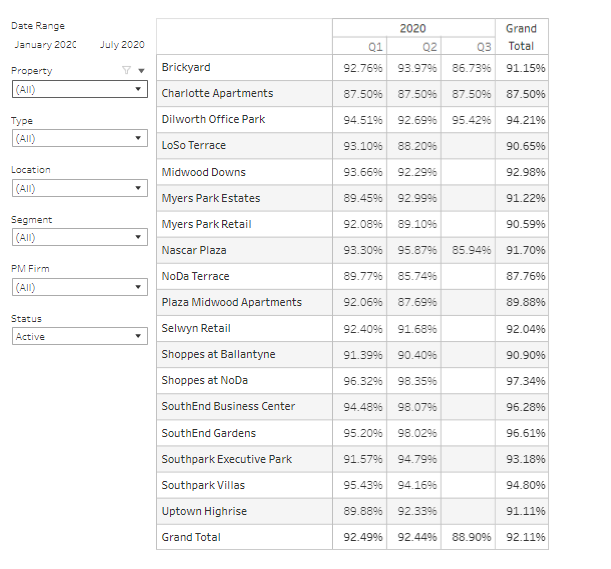Select the Nascar Plaza row label

coord(194,250)
